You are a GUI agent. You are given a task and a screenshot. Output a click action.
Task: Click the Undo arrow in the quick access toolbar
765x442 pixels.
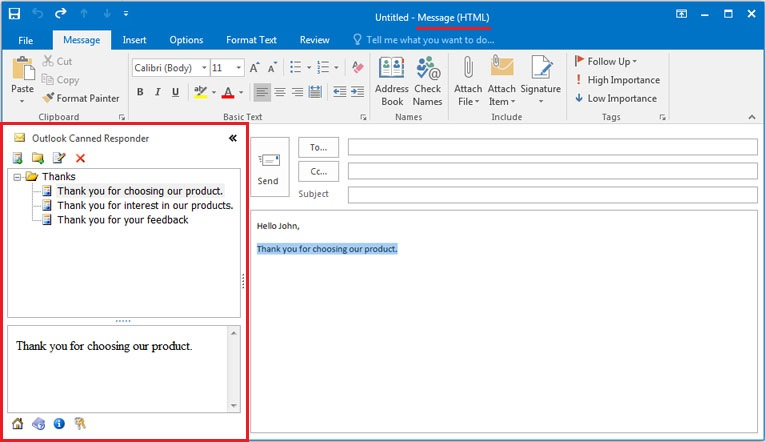pos(38,13)
